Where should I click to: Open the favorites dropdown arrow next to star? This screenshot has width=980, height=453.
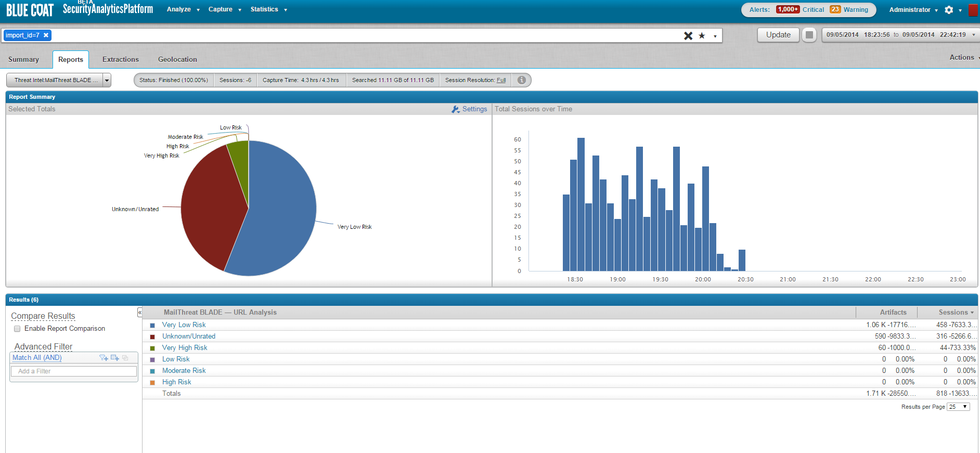tap(715, 36)
